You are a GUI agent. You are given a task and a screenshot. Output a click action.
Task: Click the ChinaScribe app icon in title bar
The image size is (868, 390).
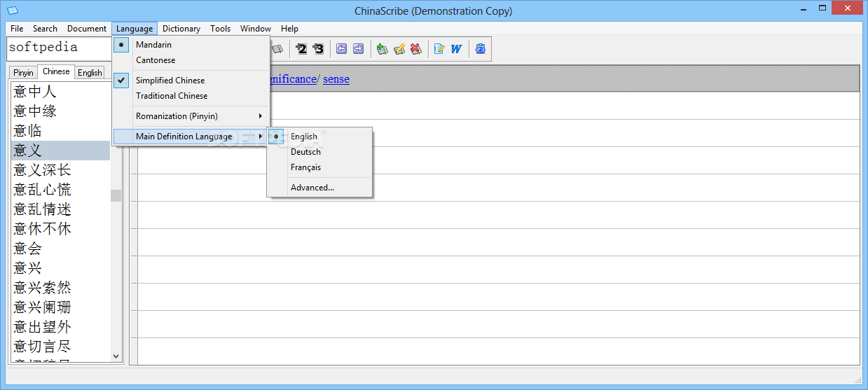click(13, 11)
